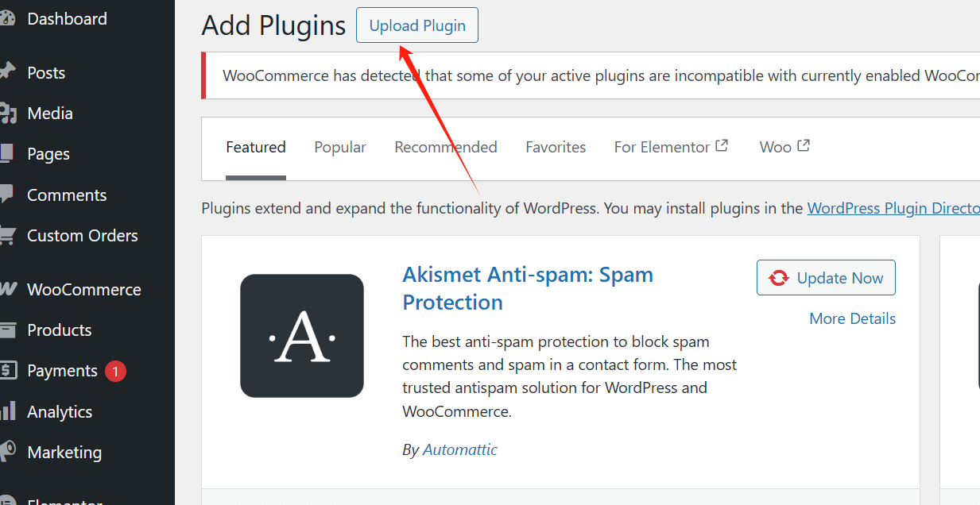This screenshot has height=505, width=980.
Task: Click the Comments speech bubble icon
Action: [7, 195]
